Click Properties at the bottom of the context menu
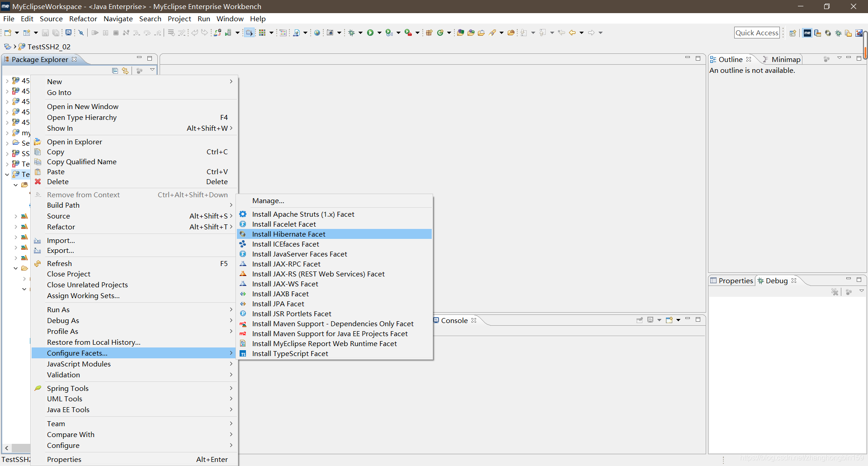Image resolution: width=868 pixels, height=466 pixels. coord(134,459)
